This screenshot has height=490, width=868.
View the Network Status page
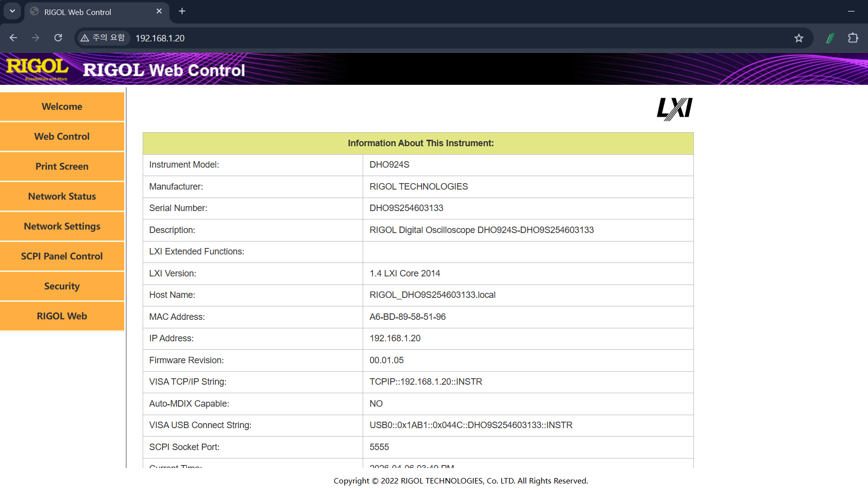click(x=62, y=196)
